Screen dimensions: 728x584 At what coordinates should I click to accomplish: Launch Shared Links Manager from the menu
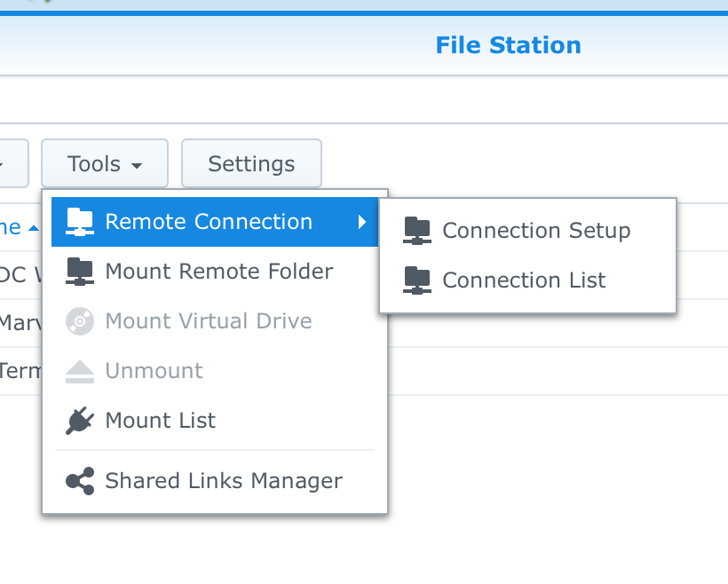tap(223, 481)
